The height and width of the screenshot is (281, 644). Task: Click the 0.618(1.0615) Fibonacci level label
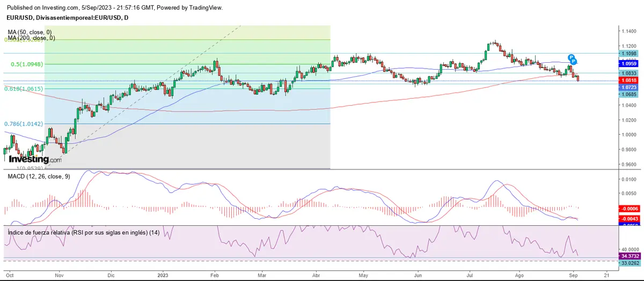click(x=24, y=88)
